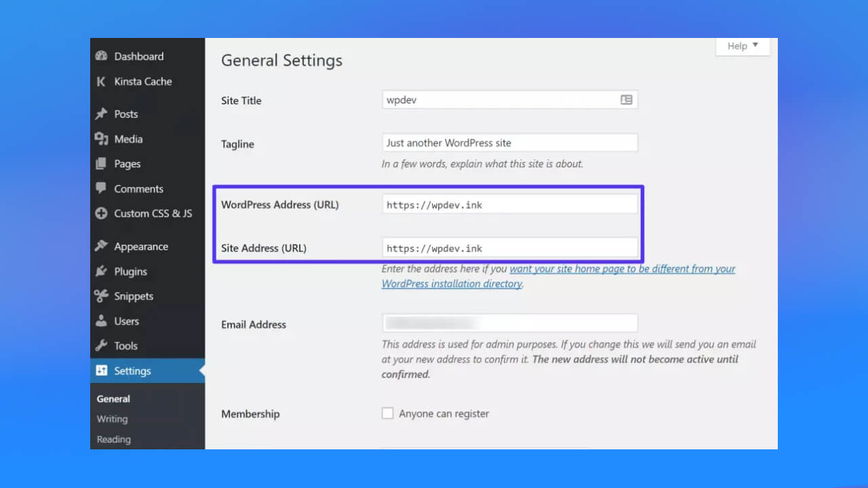Click the WordPress Address (URL) label
The height and width of the screenshot is (488, 868).
[279, 205]
